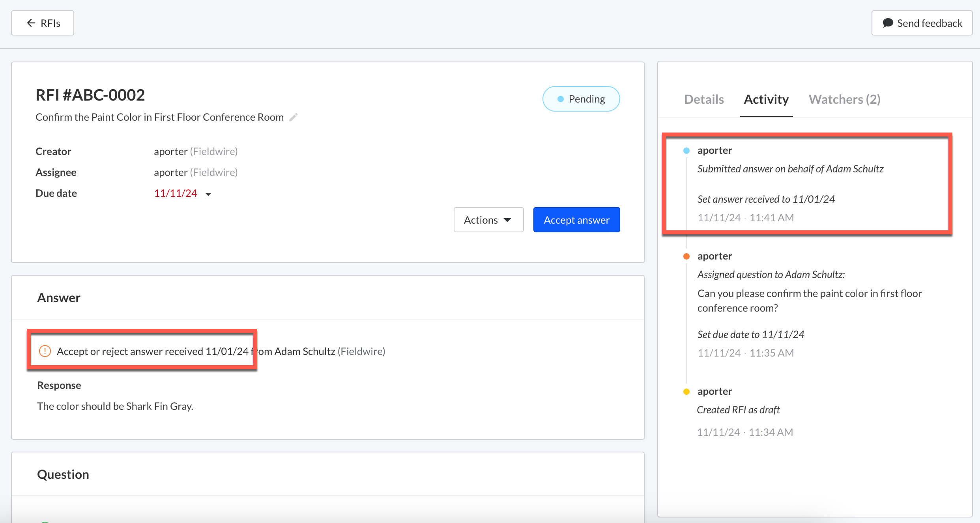Go back using the RFIs button

(43, 23)
